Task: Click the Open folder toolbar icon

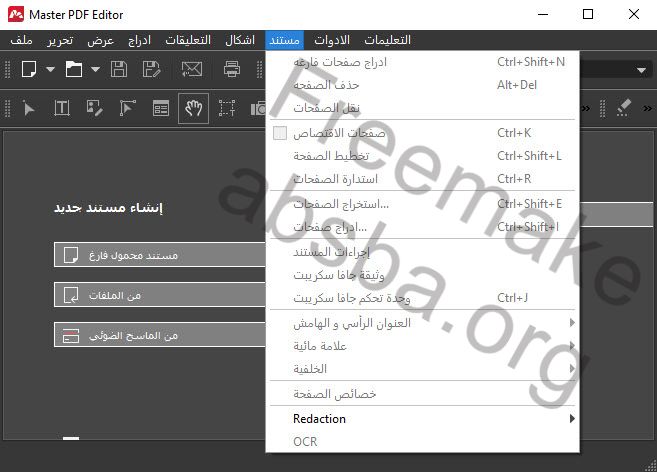Action: point(74,69)
